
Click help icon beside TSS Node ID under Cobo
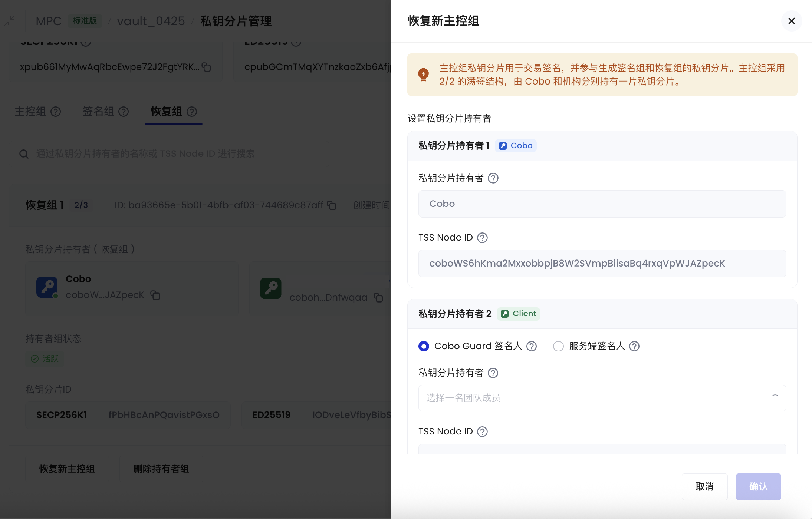pyautogui.click(x=482, y=238)
